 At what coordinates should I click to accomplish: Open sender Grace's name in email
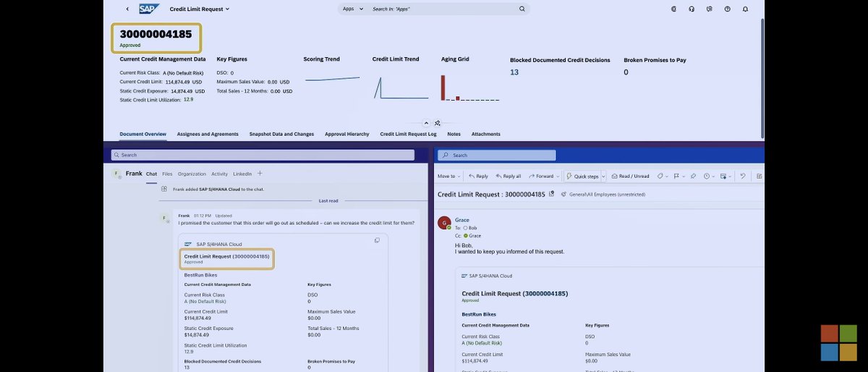(x=462, y=220)
